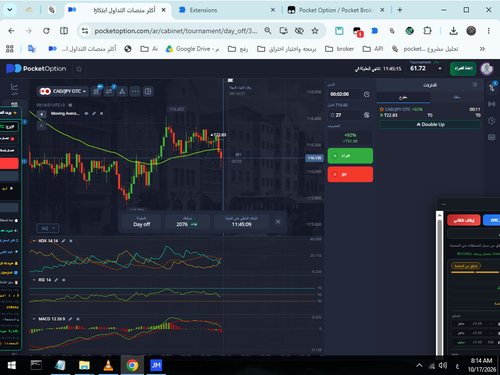Open VLC media player from taskbar
The image size is (500, 375).
[x=108, y=366]
